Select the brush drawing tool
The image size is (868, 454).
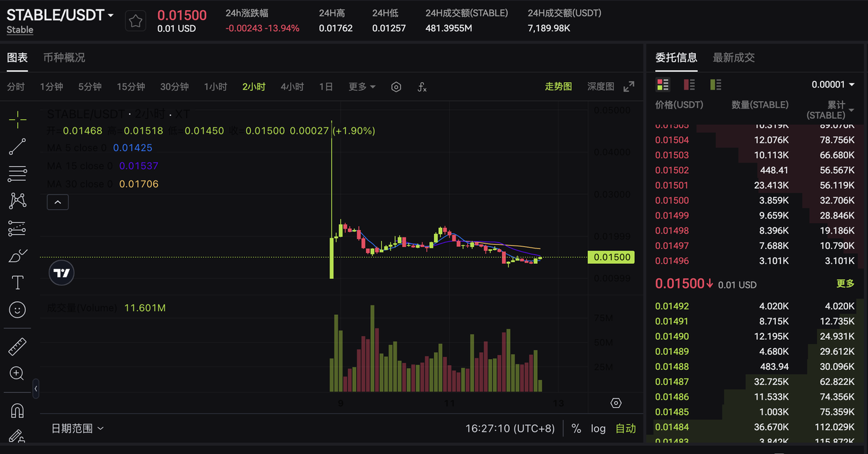point(17,255)
